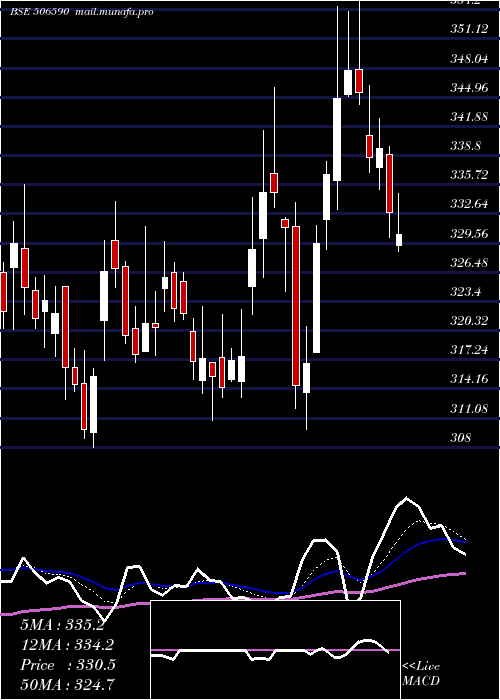Click the BSE 506590 chart title

39,12
